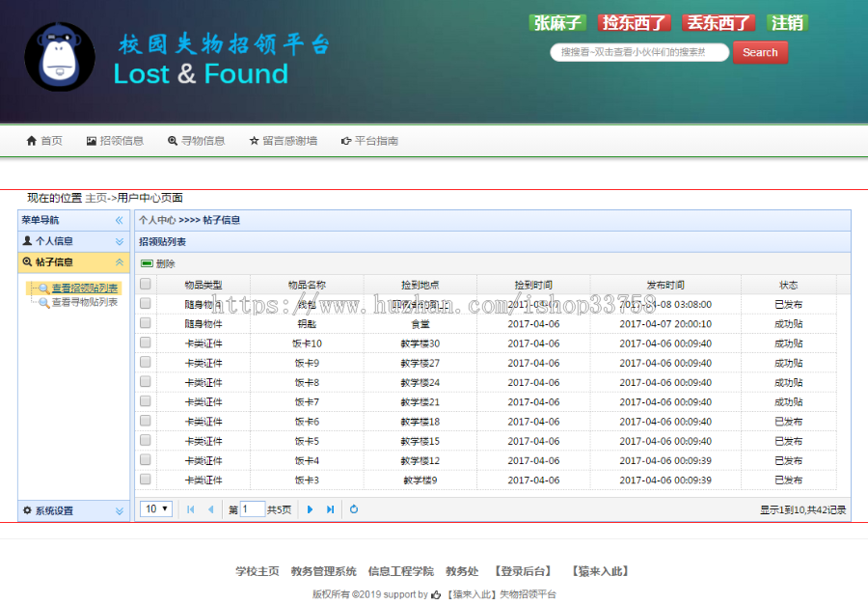The width and height of the screenshot is (868, 604).
Task: Collapse 菜单导航 using the double chevron
Action: (x=122, y=221)
